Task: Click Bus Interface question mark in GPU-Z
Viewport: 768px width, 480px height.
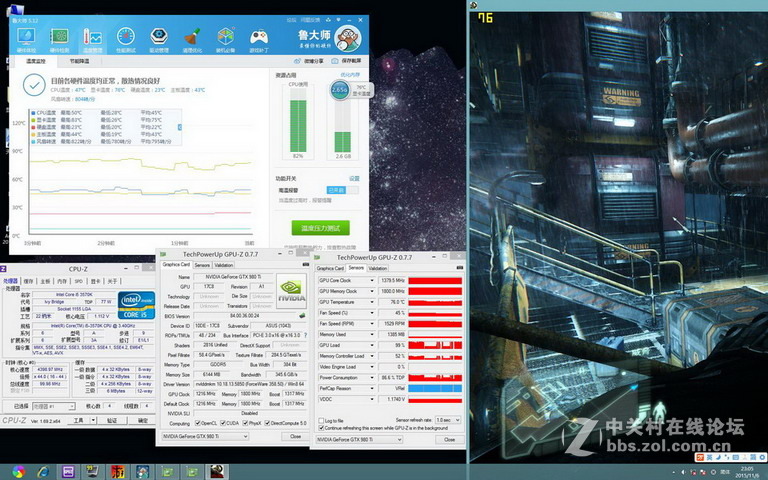Action: (x=305, y=336)
